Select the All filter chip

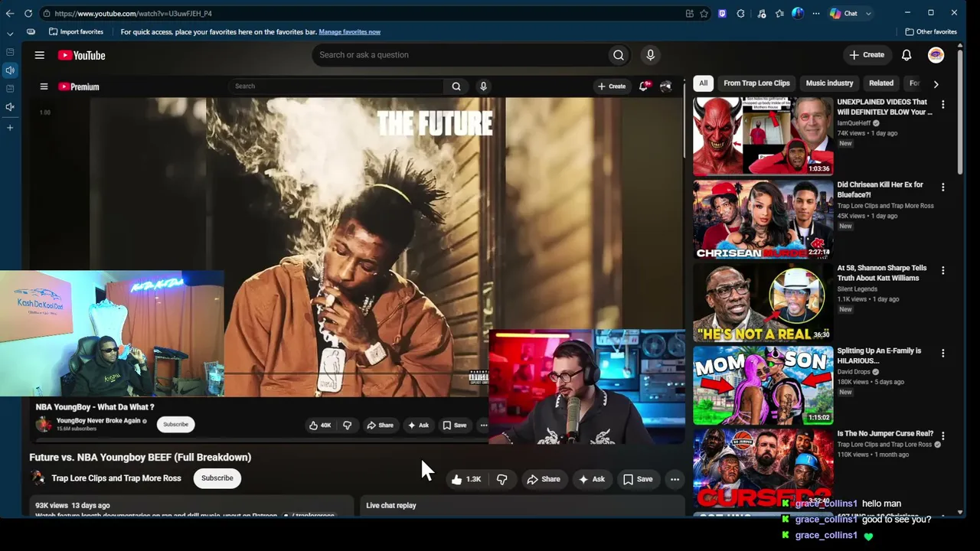click(703, 83)
